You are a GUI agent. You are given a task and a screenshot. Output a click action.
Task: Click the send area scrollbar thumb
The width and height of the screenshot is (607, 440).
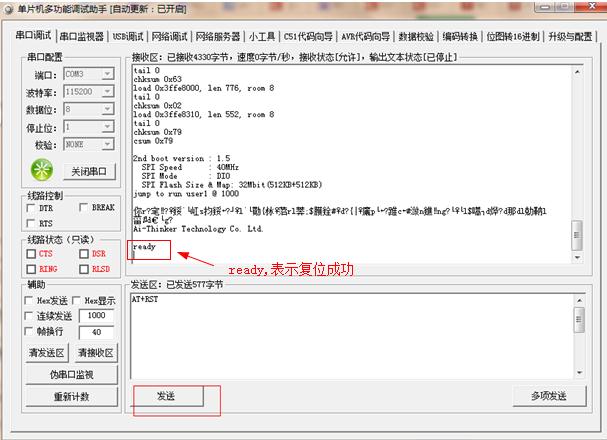coord(579,320)
